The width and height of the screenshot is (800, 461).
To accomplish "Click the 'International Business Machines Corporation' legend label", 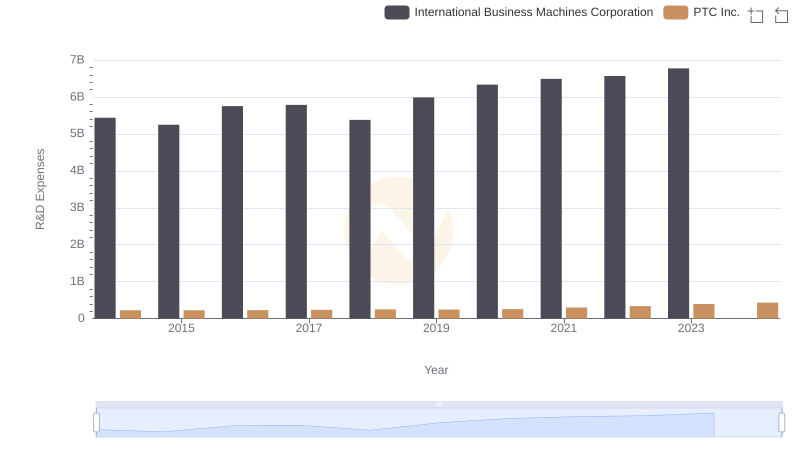I will (x=534, y=12).
